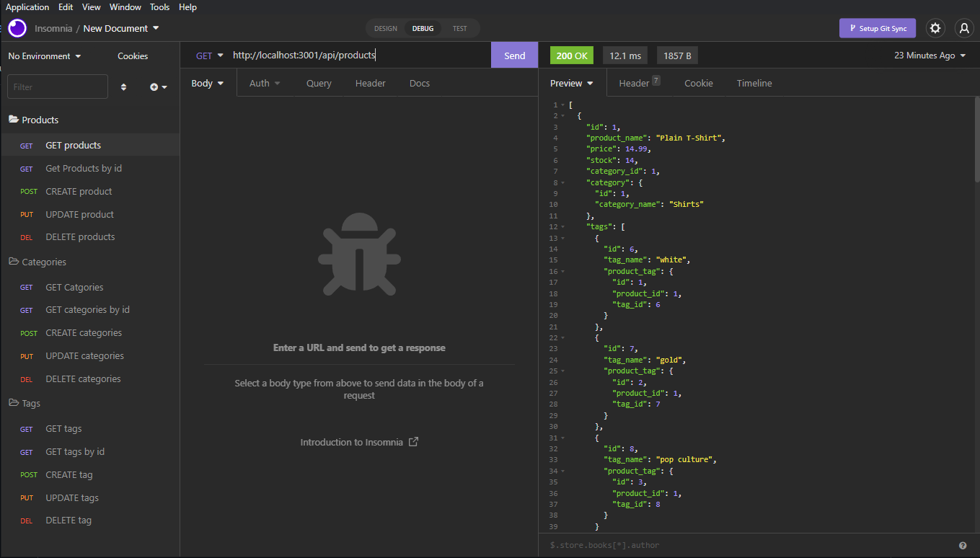Click the Setup Git Sync button
The width and height of the screenshot is (980, 558).
[x=877, y=27]
